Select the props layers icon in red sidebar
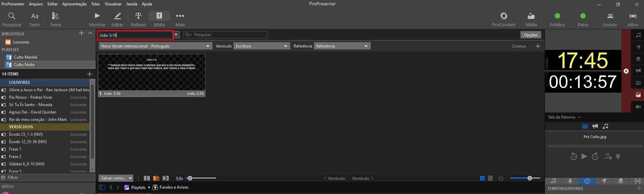The width and height of the screenshot is (644, 194). (x=638, y=59)
